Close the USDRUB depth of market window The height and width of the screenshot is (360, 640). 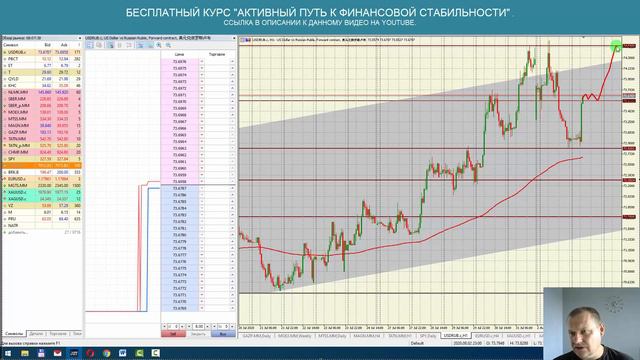pyautogui.click(x=234, y=38)
